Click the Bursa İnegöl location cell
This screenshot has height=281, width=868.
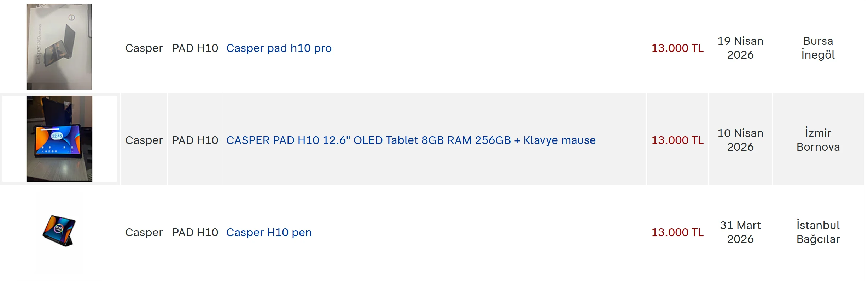tap(818, 48)
